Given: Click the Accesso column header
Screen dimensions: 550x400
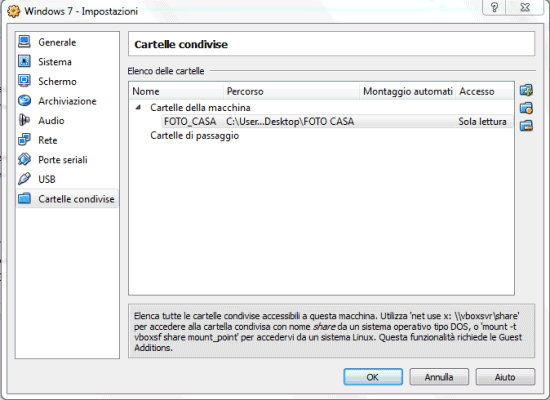Looking at the screenshot, I should [x=484, y=91].
